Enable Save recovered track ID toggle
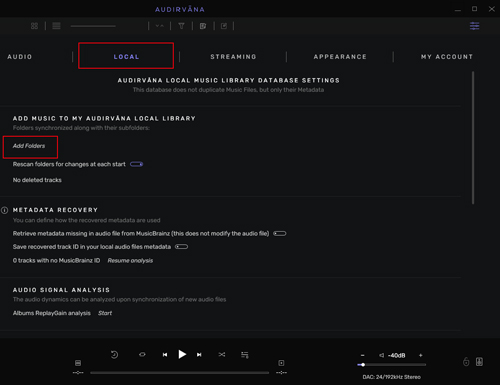The image size is (500, 385). click(181, 247)
